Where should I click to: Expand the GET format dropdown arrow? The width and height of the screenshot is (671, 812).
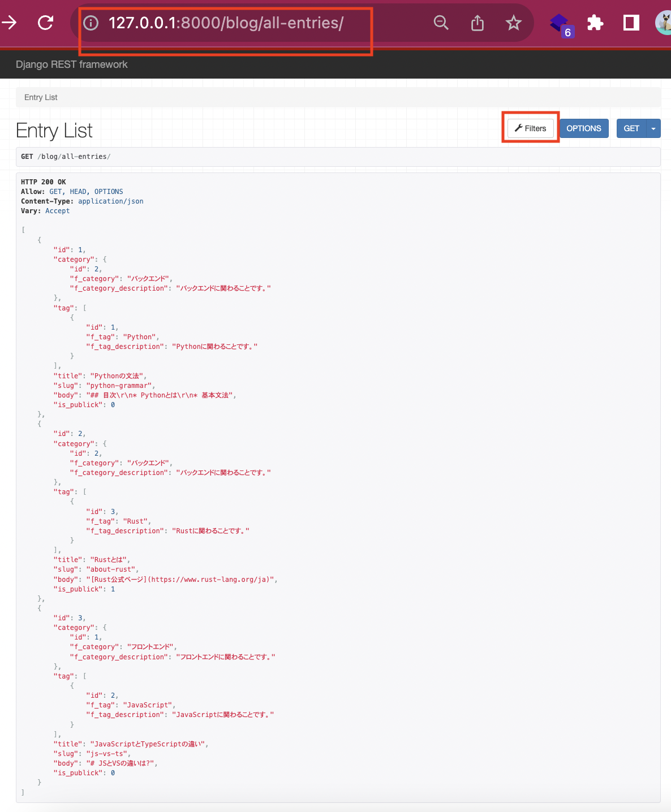[x=653, y=128]
